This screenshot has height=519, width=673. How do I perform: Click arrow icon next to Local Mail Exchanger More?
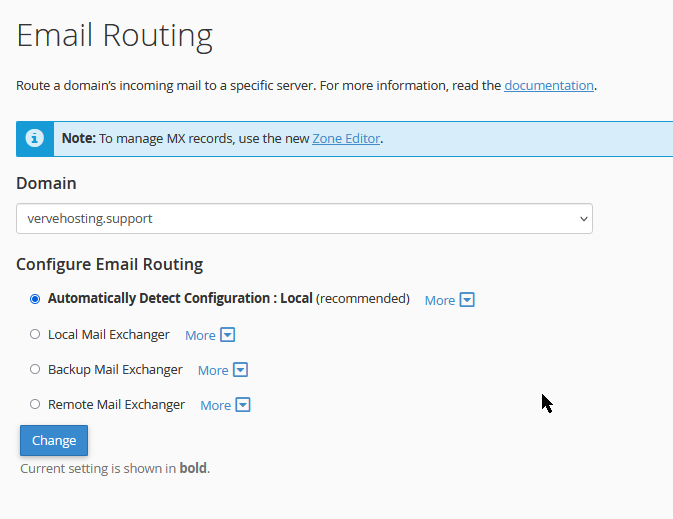tap(227, 335)
